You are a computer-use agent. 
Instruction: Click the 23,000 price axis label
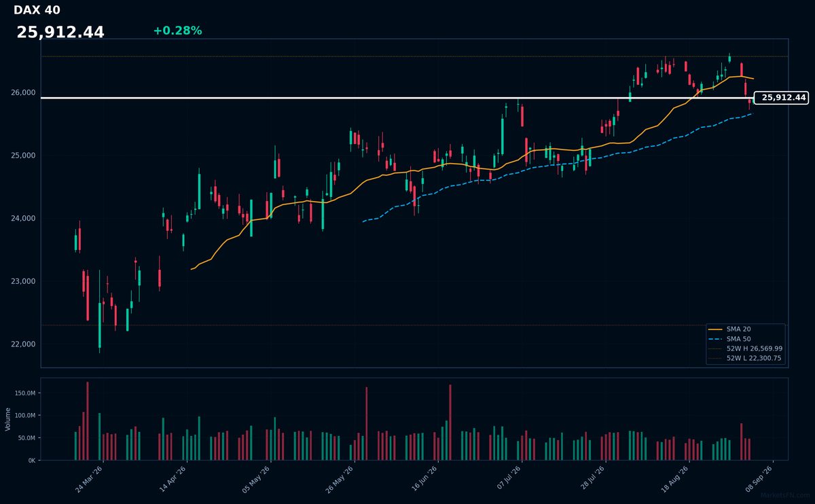tap(23, 281)
